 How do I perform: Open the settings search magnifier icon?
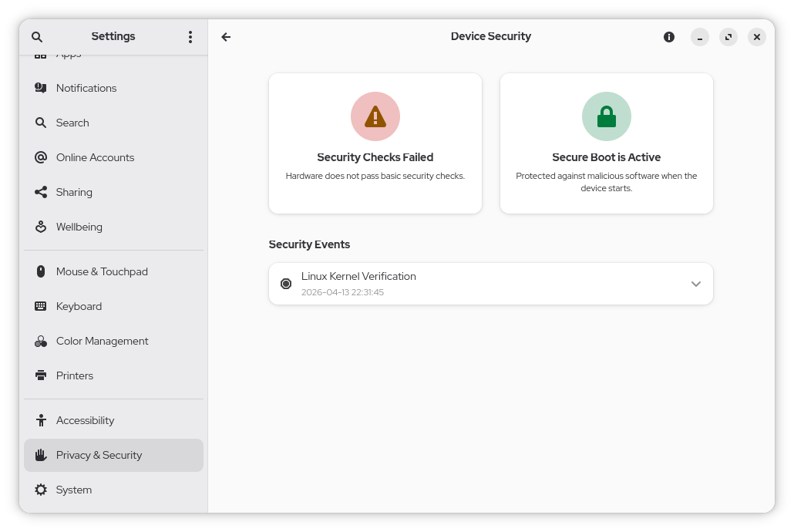point(37,37)
